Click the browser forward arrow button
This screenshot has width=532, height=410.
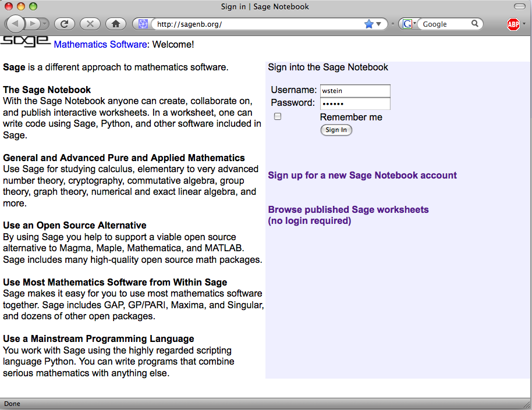click(33, 24)
